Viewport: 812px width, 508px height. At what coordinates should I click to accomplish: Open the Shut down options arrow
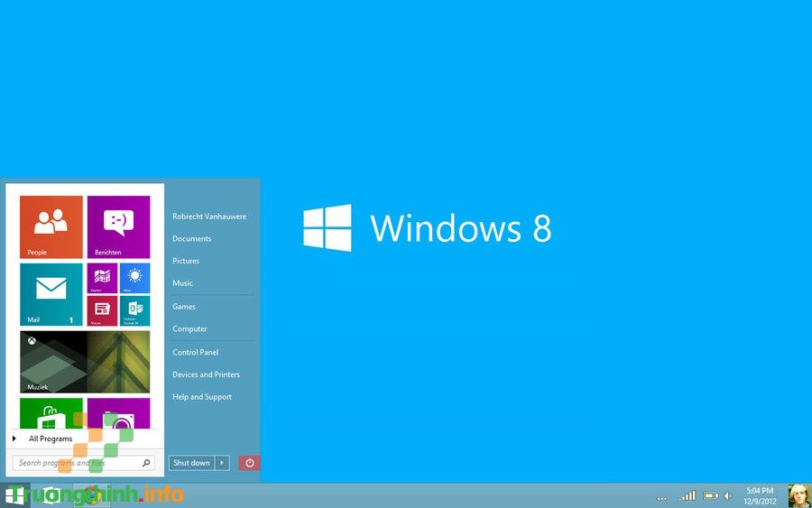click(x=222, y=463)
